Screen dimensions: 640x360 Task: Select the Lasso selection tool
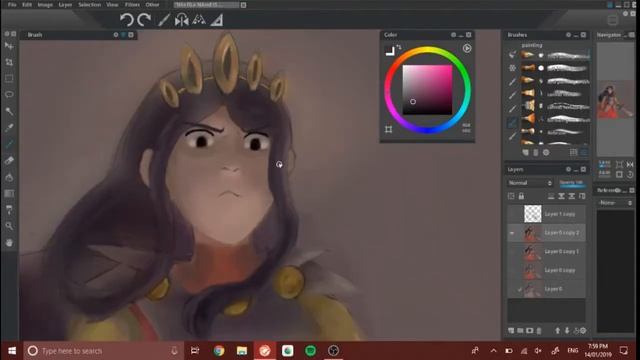(9, 95)
